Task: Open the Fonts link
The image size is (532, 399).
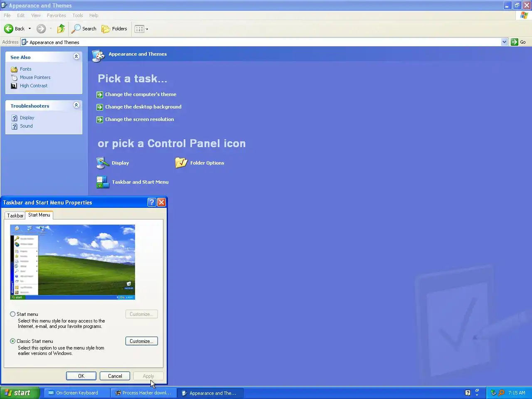Action: 25,69
